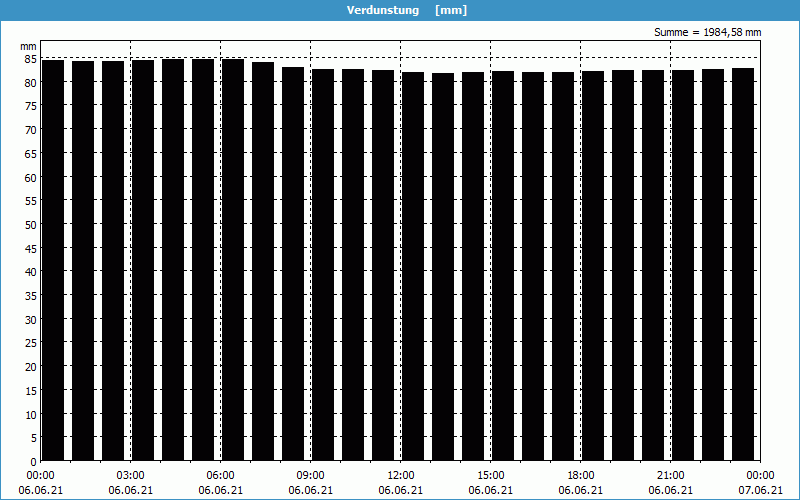800x500 pixels.
Task: Click the bar starting at 12:00
Action: click(413, 267)
